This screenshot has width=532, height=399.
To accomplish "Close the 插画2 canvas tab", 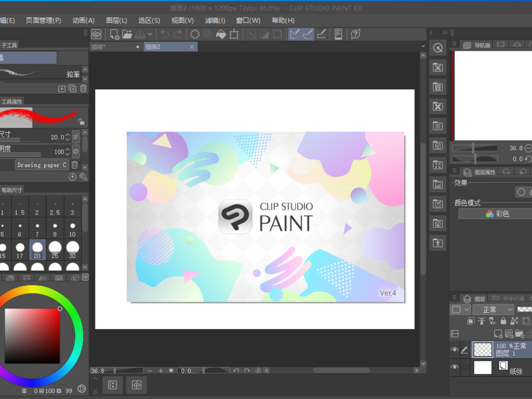I will tap(192, 47).
